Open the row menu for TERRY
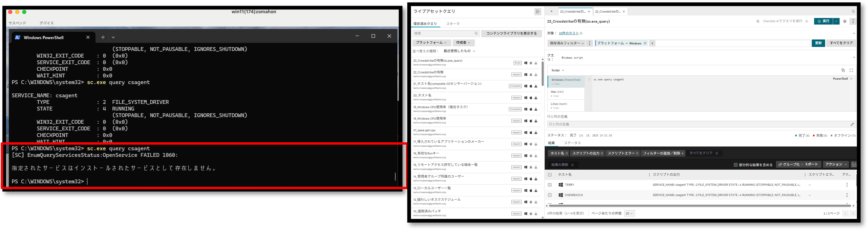868x230 pixels. point(847,185)
